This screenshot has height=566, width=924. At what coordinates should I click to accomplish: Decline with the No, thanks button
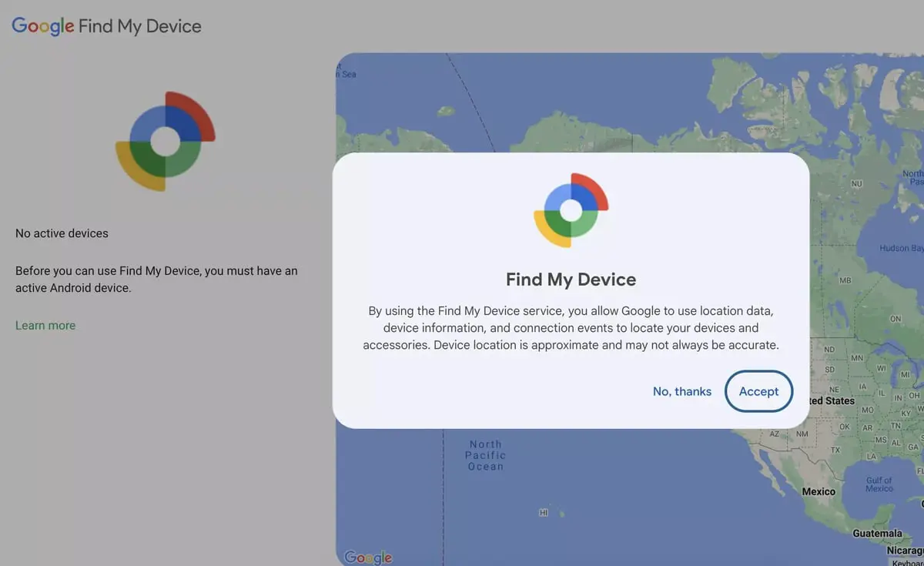[682, 391]
